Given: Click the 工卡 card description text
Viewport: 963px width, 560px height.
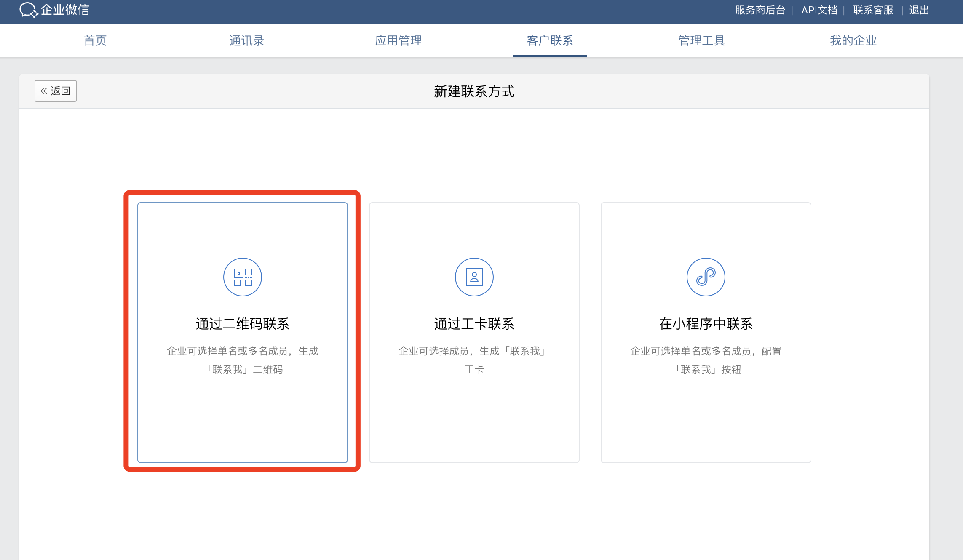Looking at the screenshot, I should (x=474, y=360).
